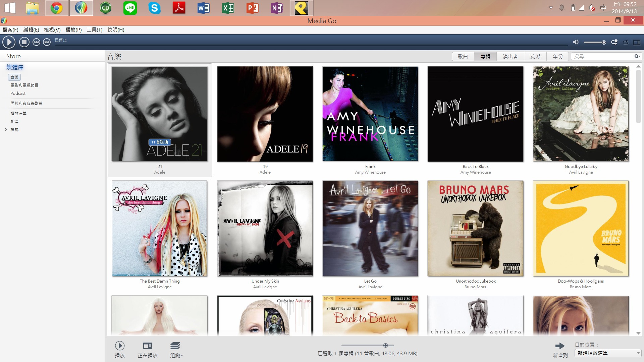Select The Best Damn Thing album cover

tap(160, 229)
